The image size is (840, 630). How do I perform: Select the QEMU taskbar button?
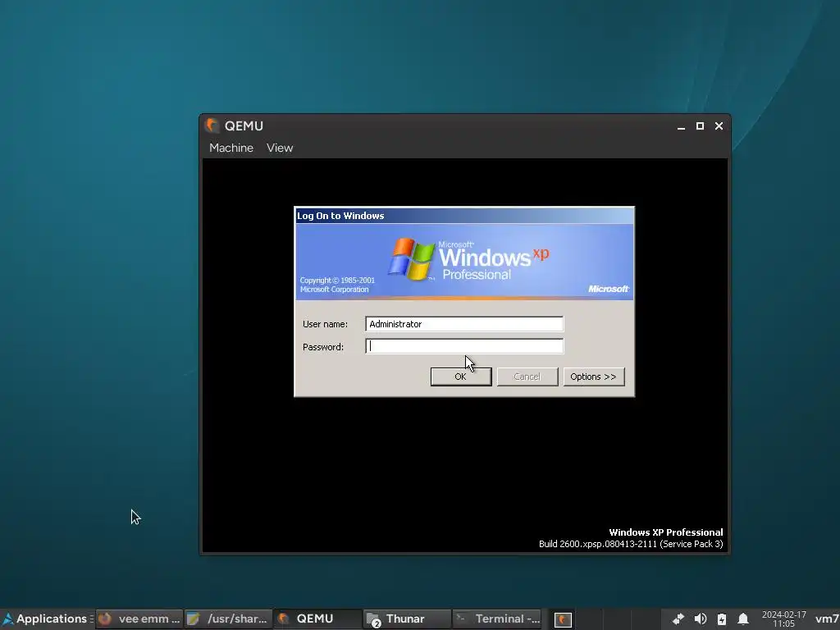tap(317, 619)
